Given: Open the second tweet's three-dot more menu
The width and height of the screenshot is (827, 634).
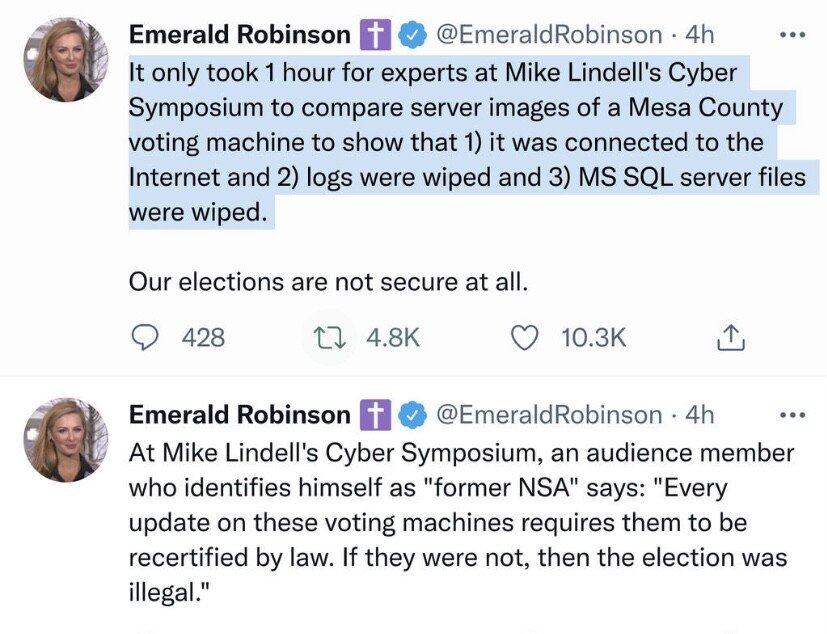Looking at the screenshot, I should (x=791, y=413).
